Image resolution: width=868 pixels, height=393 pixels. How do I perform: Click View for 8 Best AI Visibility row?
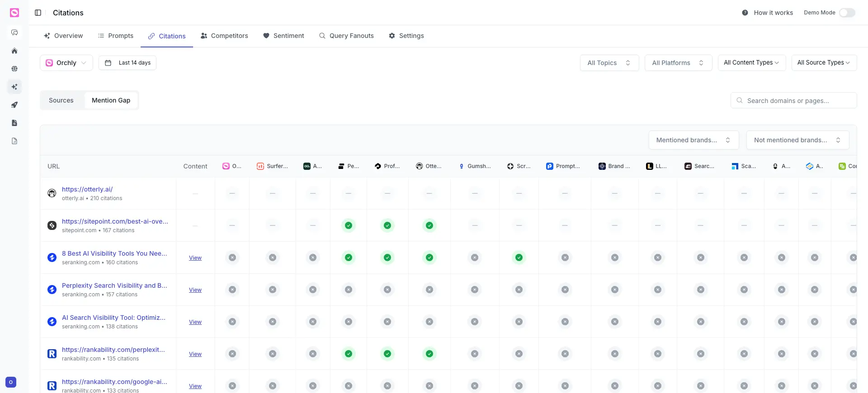click(x=195, y=257)
